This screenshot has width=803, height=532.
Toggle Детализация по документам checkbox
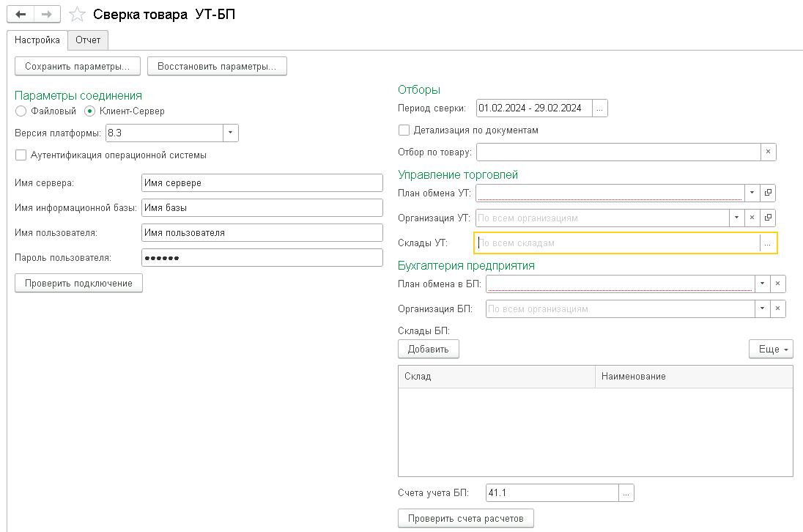click(404, 130)
